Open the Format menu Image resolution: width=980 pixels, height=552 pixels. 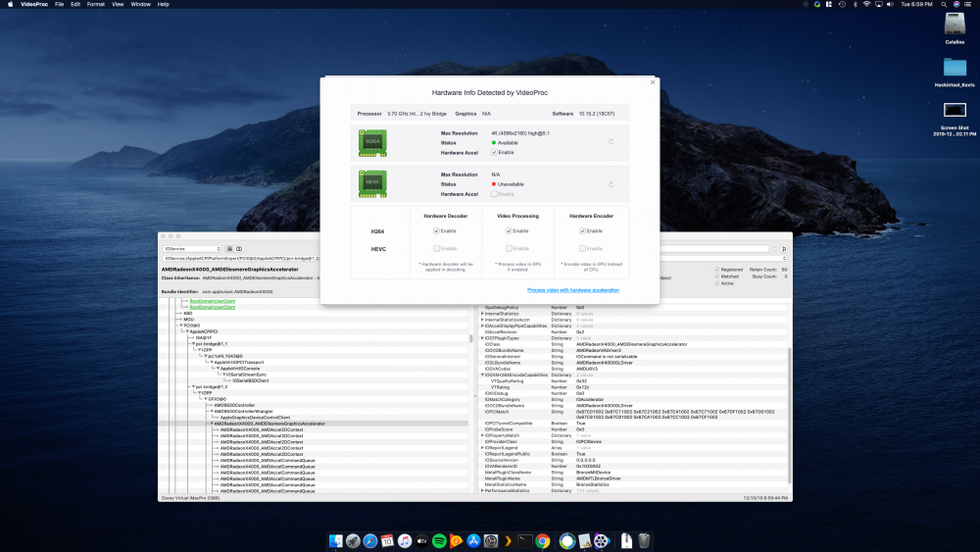pyautogui.click(x=96, y=4)
